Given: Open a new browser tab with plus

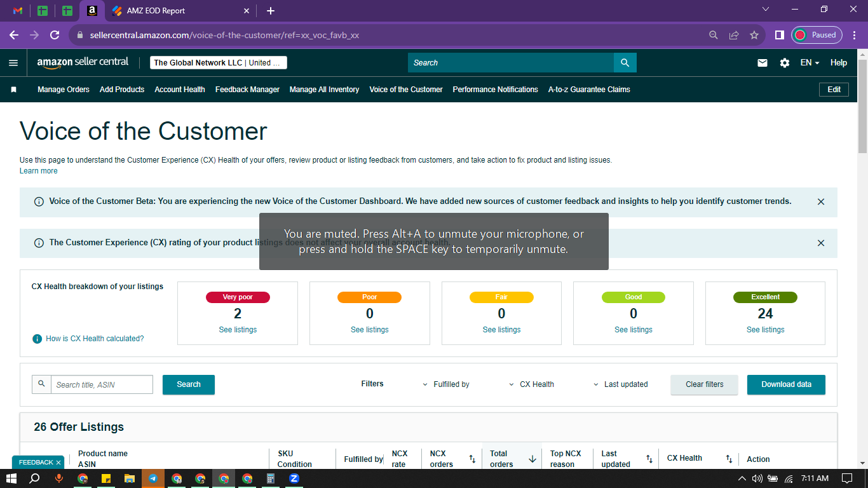Looking at the screenshot, I should [271, 11].
